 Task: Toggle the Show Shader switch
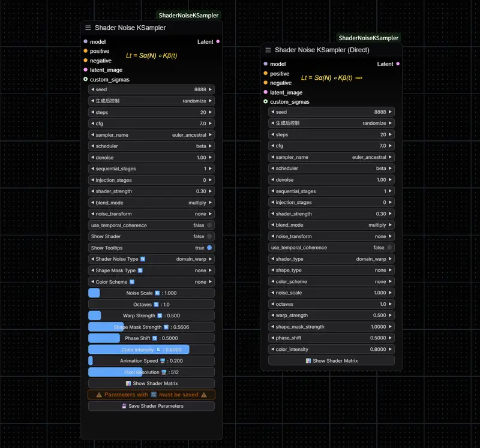[x=151, y=236]
